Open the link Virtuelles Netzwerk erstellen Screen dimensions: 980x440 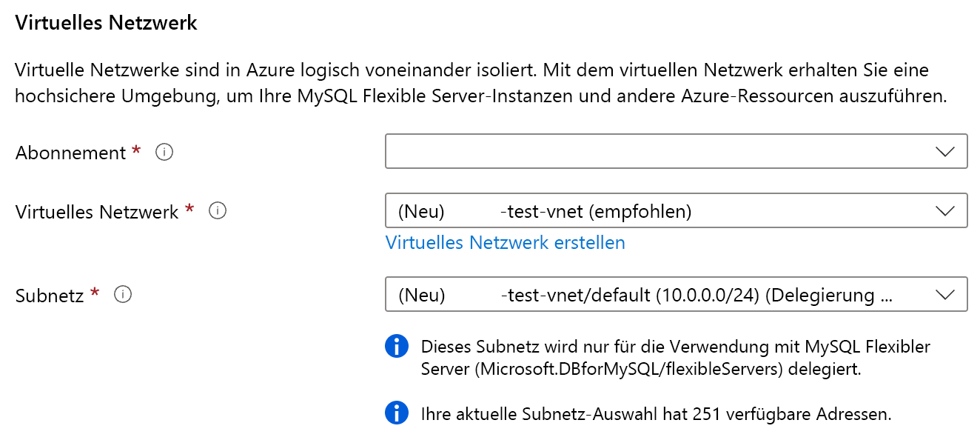click(506, 242)
